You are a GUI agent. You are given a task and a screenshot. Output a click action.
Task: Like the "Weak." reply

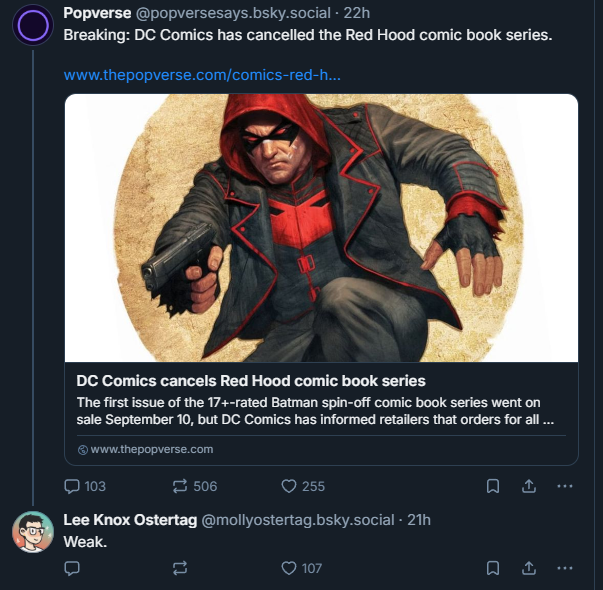[x=290, y=567]
